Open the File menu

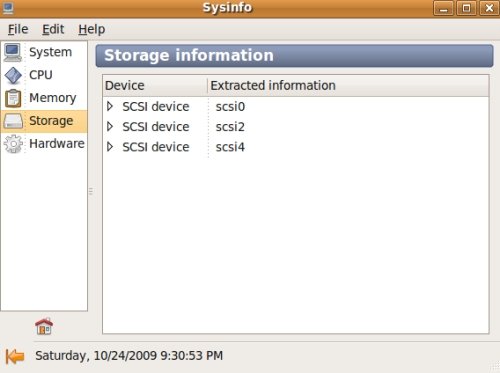coord(18,29)
